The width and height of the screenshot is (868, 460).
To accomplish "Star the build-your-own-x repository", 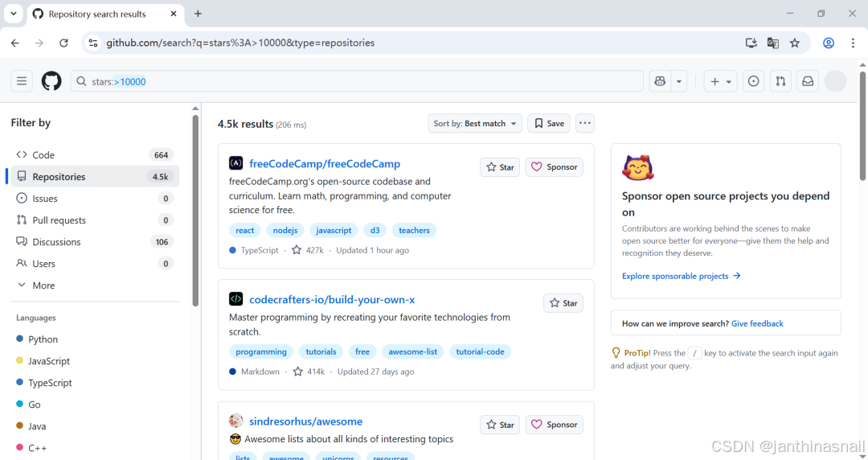I will tap(563, 303).
